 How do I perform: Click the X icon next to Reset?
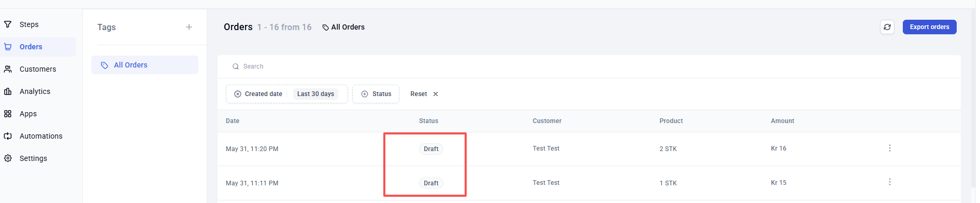click(x=436, y=94)
